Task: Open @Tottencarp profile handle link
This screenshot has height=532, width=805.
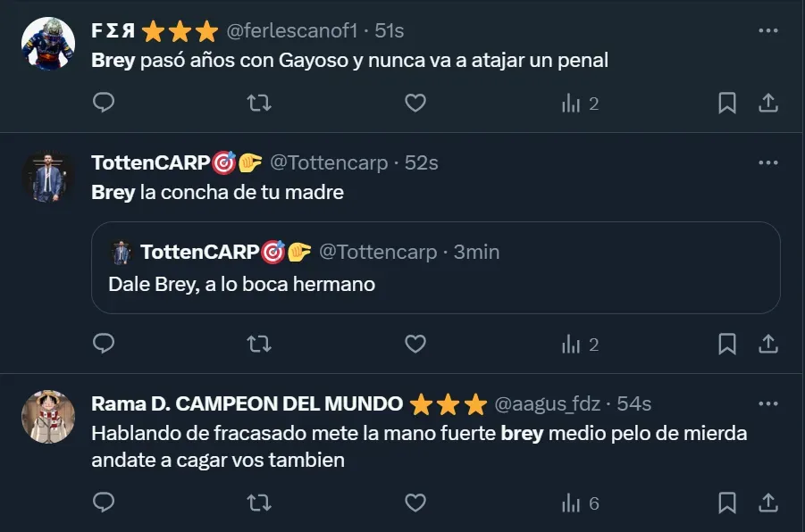Action: 329,163
